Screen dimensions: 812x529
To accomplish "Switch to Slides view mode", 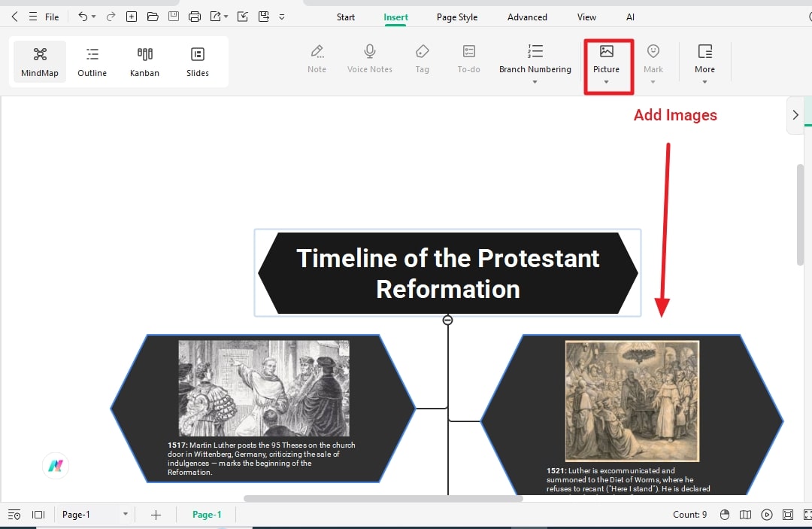I will (x=197, y=62).
